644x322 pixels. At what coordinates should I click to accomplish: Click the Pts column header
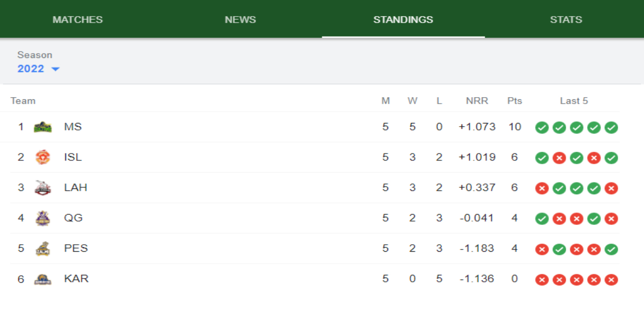[515, 101]
